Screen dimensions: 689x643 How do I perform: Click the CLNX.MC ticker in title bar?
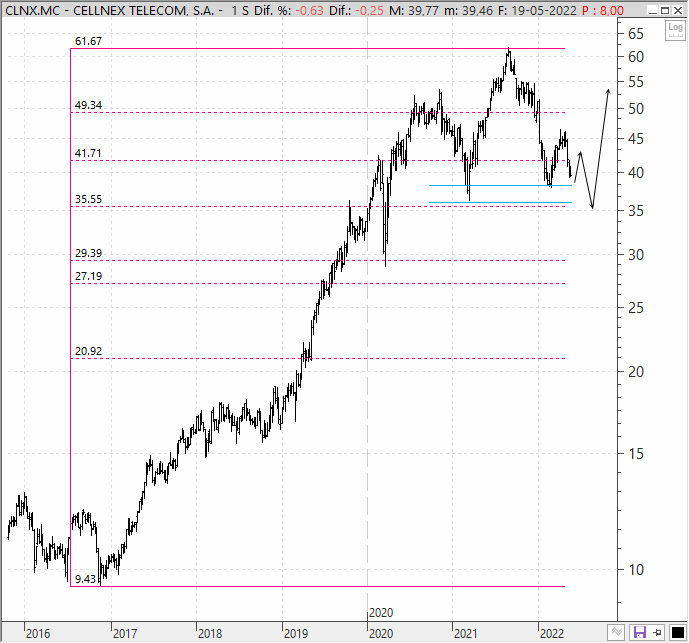(32, 10)
